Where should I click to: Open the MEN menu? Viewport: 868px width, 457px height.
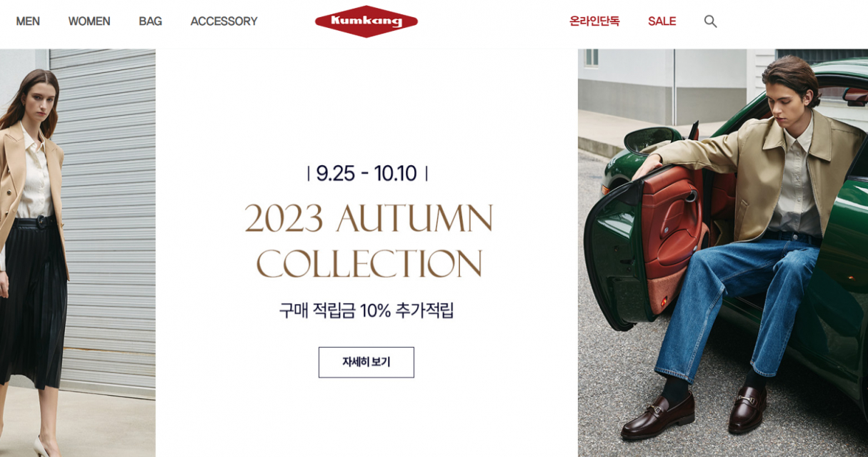click(28, 21)
